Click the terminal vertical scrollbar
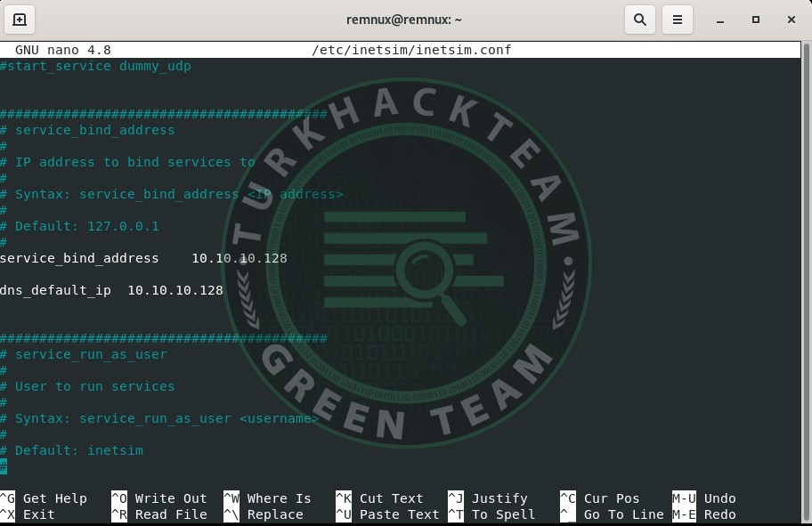Screen dimensions: 812x526 tap(806, 282)
